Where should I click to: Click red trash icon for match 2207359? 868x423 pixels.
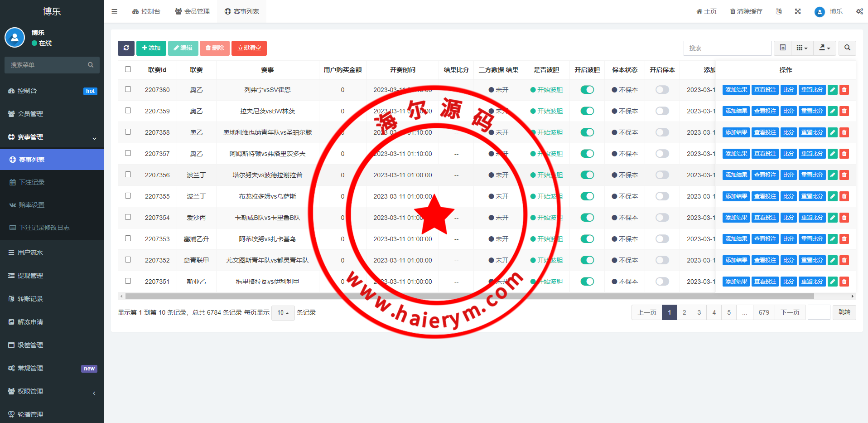[844, 111]
